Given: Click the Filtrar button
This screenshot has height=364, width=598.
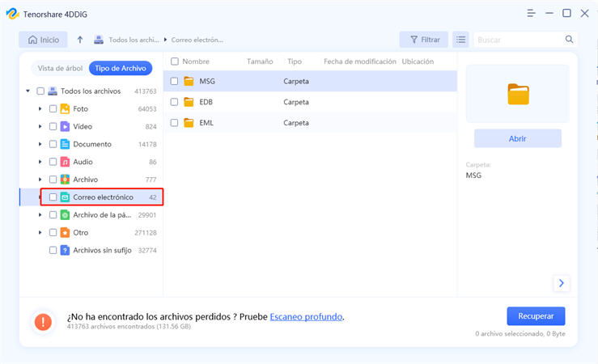Looking at the screenshot, I should tap(423, 40).
